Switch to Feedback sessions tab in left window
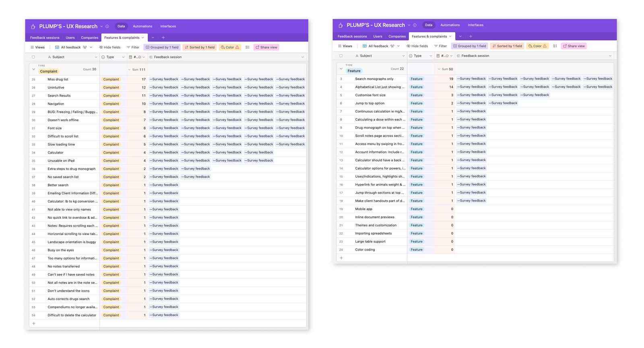The height and width of the screenshot is (348, 644). click(x=45, y=37)
